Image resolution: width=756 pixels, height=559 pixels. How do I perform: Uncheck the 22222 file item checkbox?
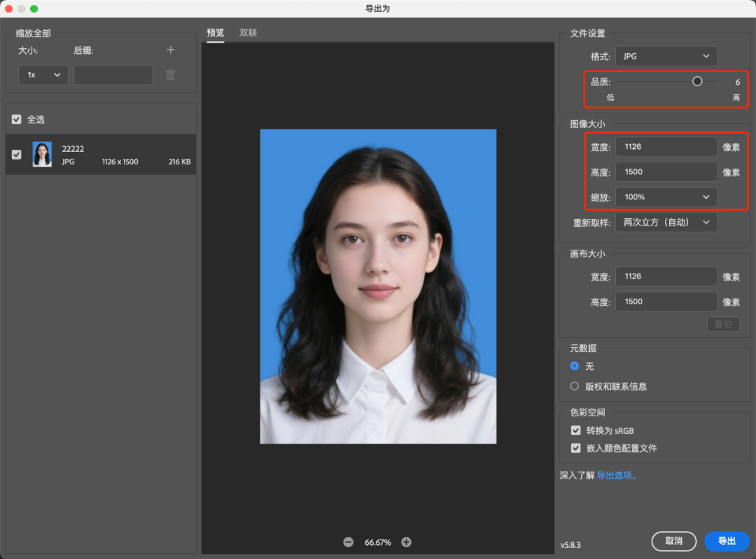pyautogui.click(x=17, y=155)
